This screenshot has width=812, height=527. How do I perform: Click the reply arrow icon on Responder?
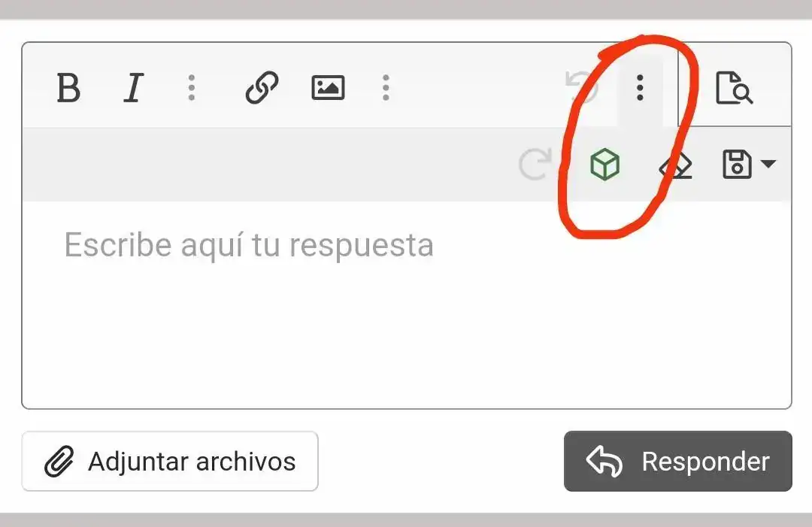point(604,462)
